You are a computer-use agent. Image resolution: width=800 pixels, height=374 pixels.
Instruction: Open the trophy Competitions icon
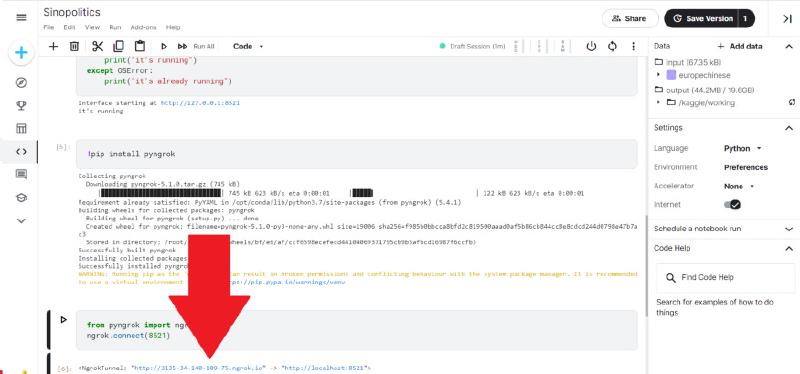click(21, 106)
